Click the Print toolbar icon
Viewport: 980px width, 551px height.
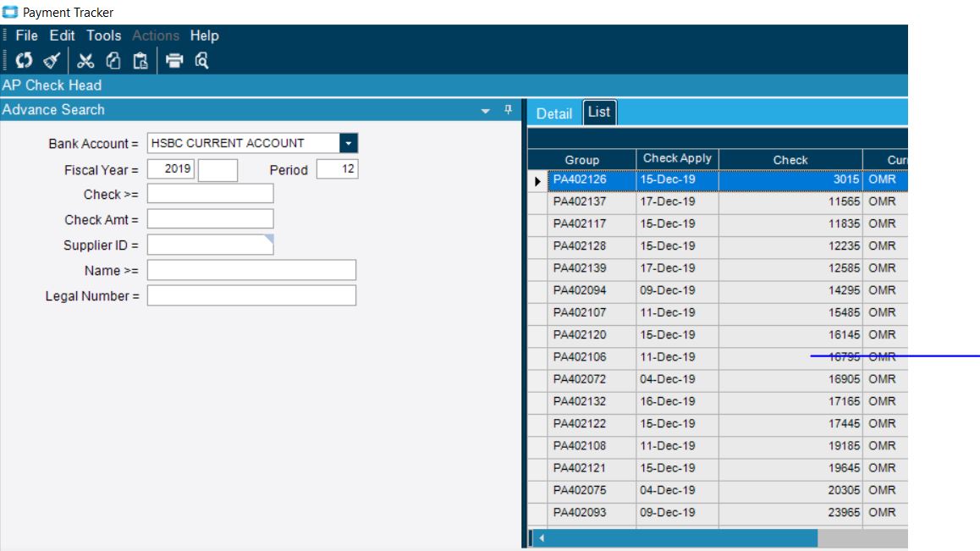point(174,61)
